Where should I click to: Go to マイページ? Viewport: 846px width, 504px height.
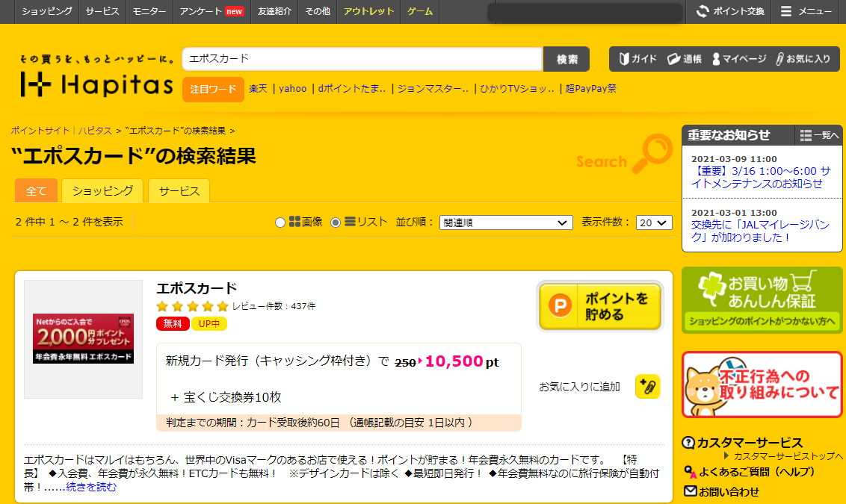pyautogui.click(x=738, y=59)
